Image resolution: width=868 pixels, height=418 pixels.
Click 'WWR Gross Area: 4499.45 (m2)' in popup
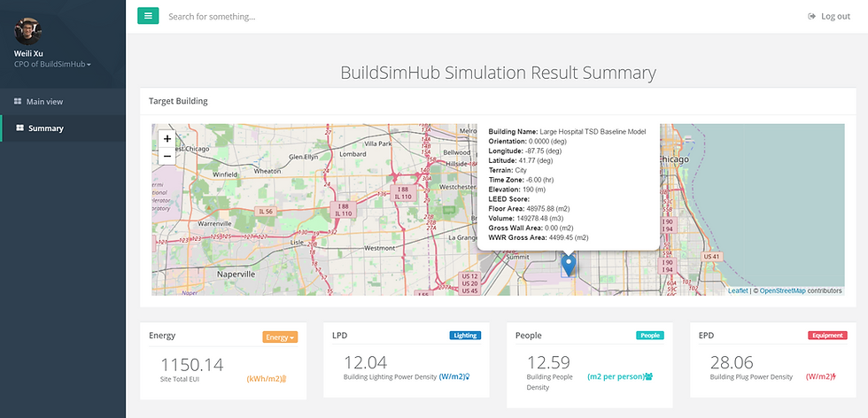pyautogui.click(x=539, y=237)
